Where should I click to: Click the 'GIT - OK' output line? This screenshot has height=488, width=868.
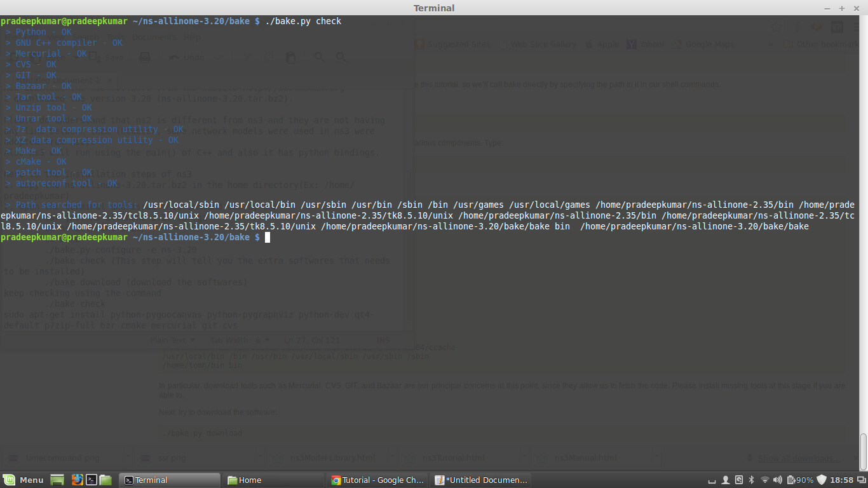(31, 75)
